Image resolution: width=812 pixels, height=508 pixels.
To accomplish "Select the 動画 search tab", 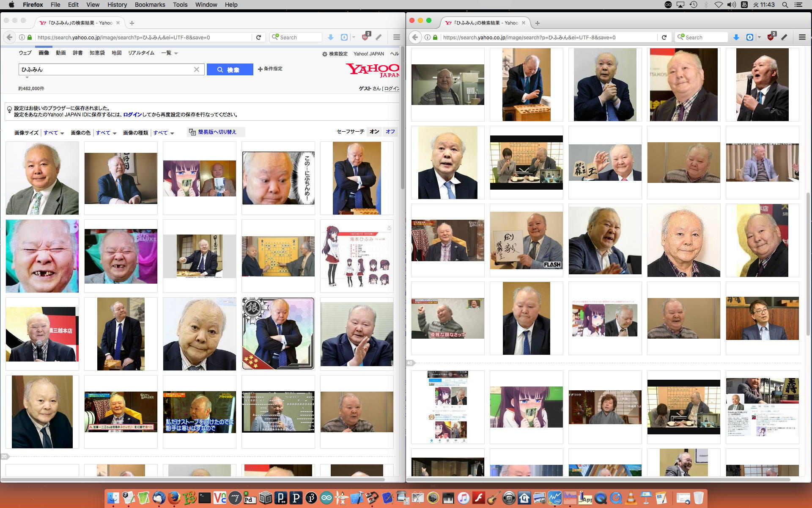I will (61, 53).
